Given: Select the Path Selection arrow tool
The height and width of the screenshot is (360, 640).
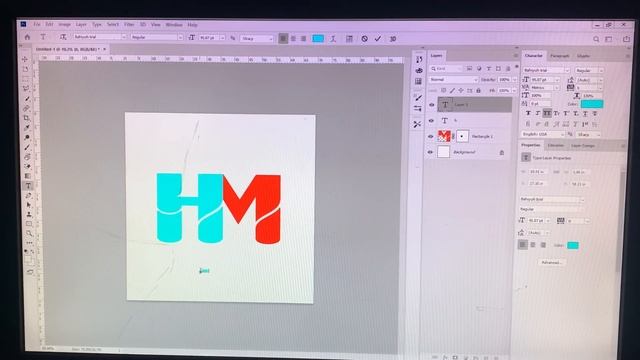Looking at the screenshot, I should click(29, 205).
